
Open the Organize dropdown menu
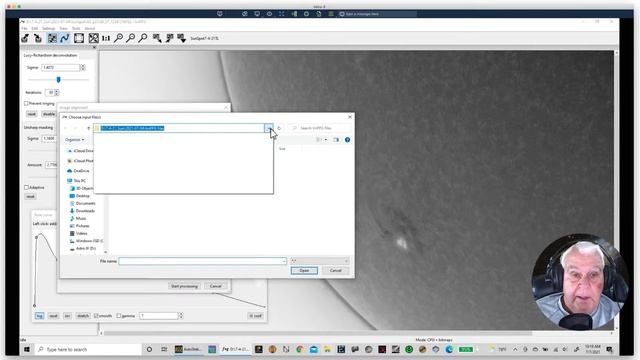pyautogui.click(x=74, y=140)
